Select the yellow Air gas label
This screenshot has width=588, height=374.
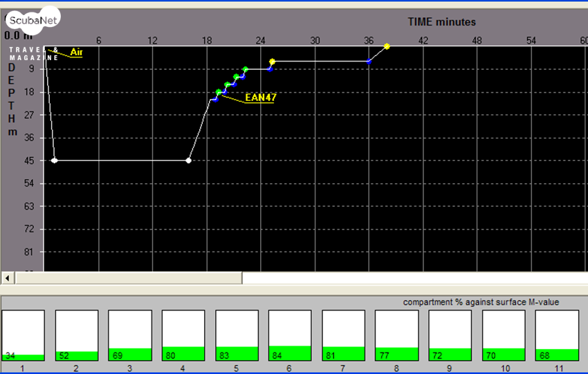click(76, 52)
